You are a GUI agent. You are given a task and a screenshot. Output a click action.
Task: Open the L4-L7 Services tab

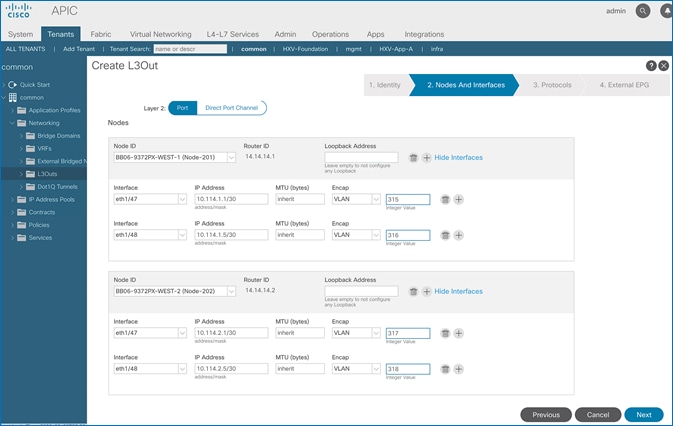tap(233, 34)
